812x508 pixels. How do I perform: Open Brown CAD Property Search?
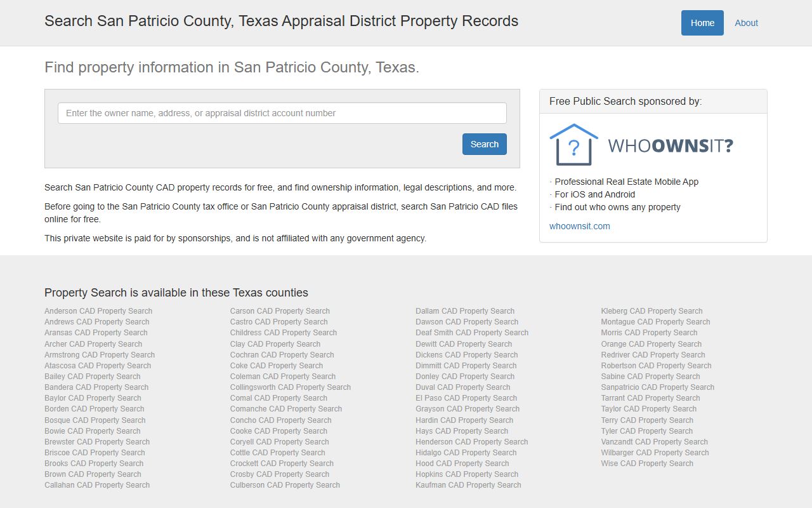click(93, 474)
